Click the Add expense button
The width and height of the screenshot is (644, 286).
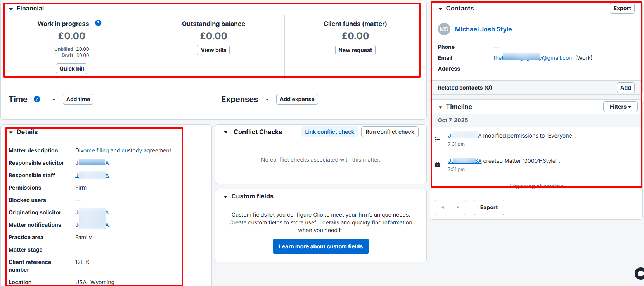[x=297, y=99]
